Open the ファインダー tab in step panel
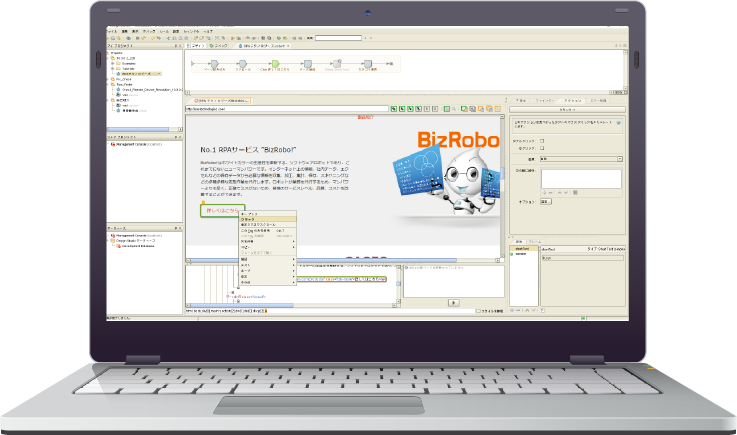The height and width of the screenshot is (435, 737). [545, 100]
